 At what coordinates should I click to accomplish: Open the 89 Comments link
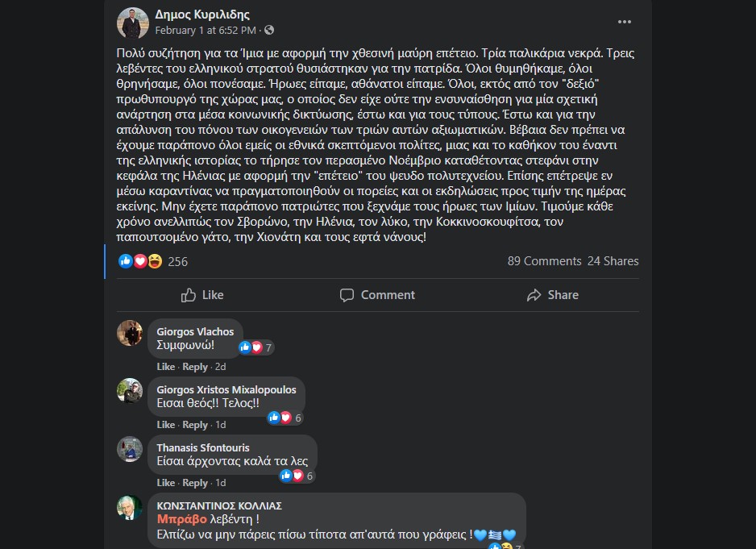(544, 261)
